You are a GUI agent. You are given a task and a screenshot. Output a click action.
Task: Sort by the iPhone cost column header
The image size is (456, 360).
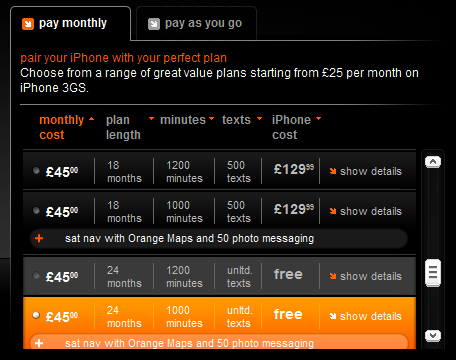point(291,127)
